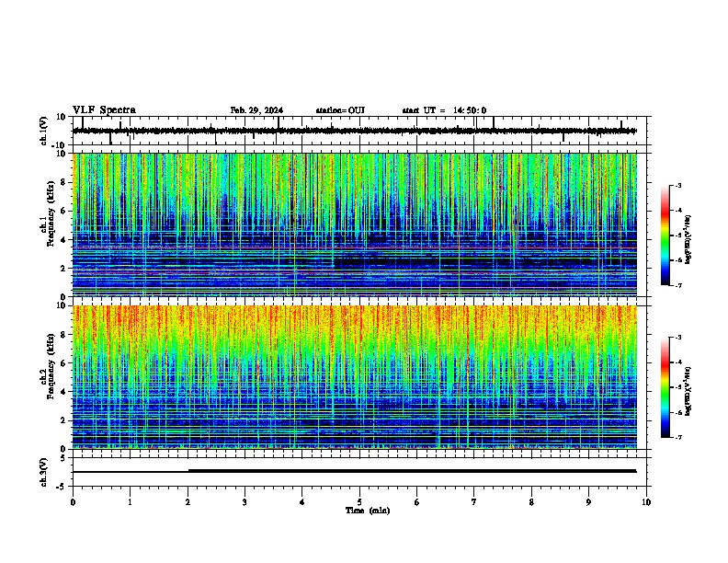The width and height of the screenshot is (728, 563).
Task: Click the "ch.3(V)" axis label at bottom
Action: [44, 473]
